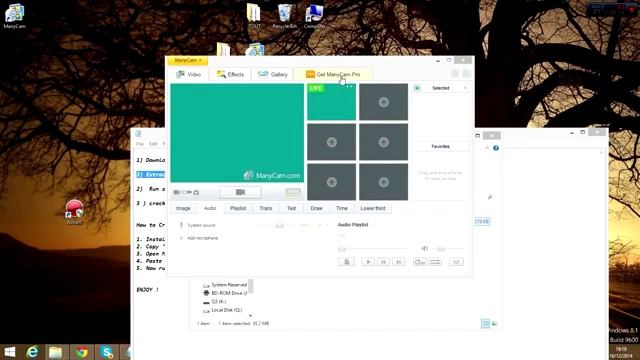Switch to the Image settings tab
640x360 pixels.
click(x=183, y=208)
